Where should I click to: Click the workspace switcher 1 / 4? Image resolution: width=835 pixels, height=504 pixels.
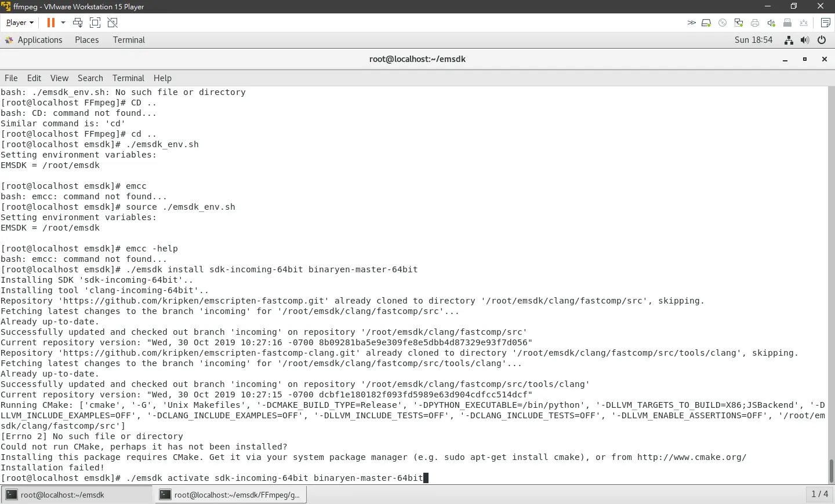(820, 494)
